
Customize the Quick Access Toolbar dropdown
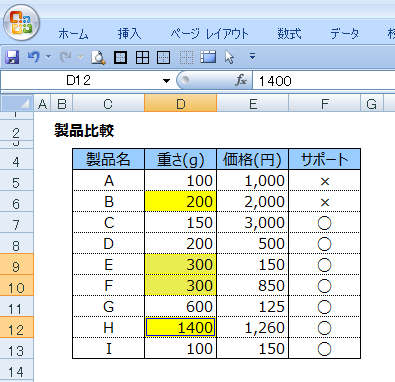click(253, 56)
